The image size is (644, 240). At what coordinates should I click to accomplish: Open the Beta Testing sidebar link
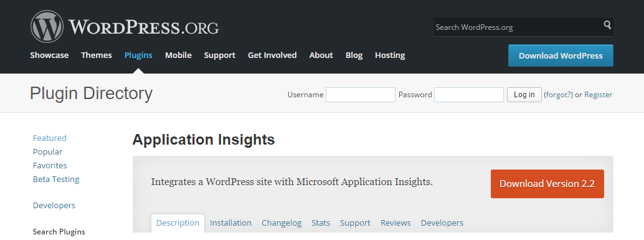56,179
